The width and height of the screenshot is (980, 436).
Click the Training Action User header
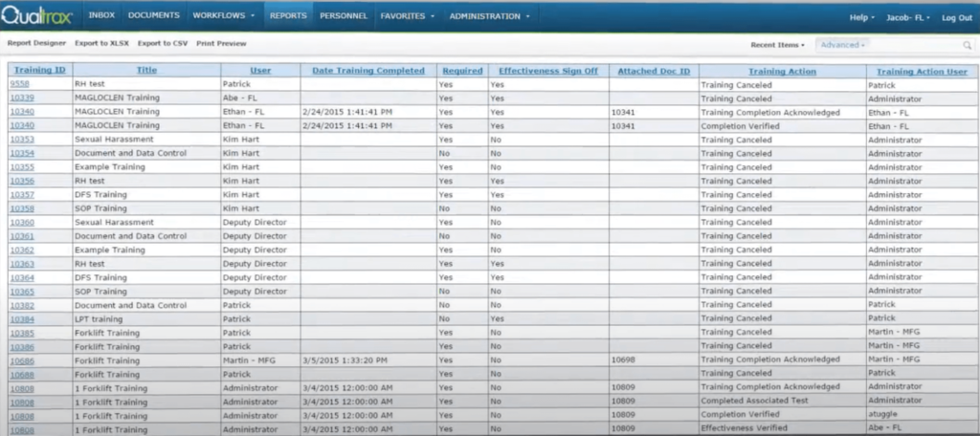click(922, 72)
